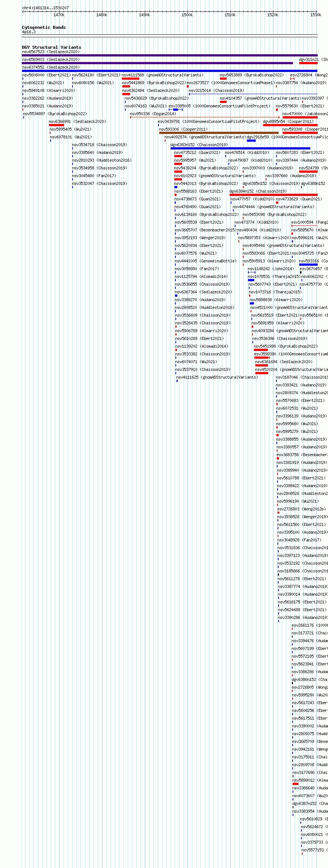Open variant nsv6569403 (Sedlazeck2020)

tap(51, 59)
